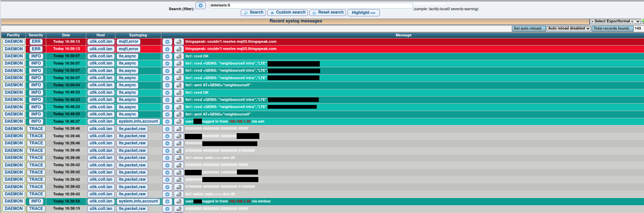
Task: Open details icon for 16:46:37 ssh login row
Action: click(179, 122)
